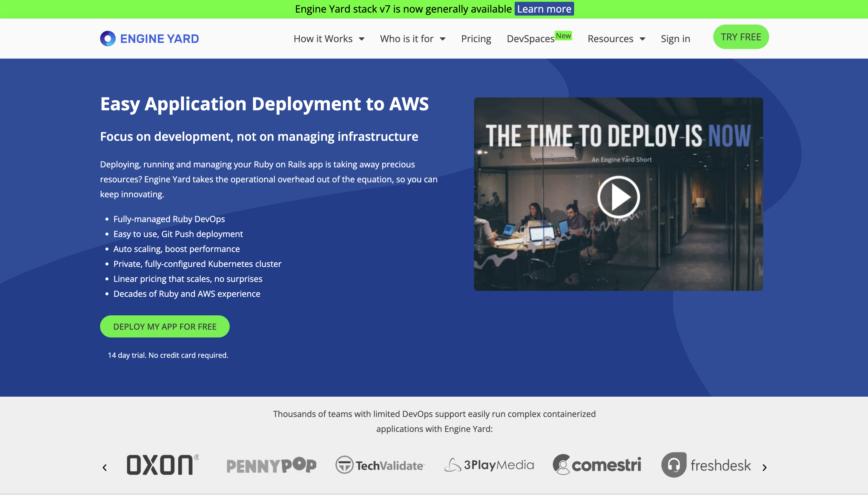The width and height of the screenshot is (868, 495).
Task: Go to previous customer logos
Action: 105,467
